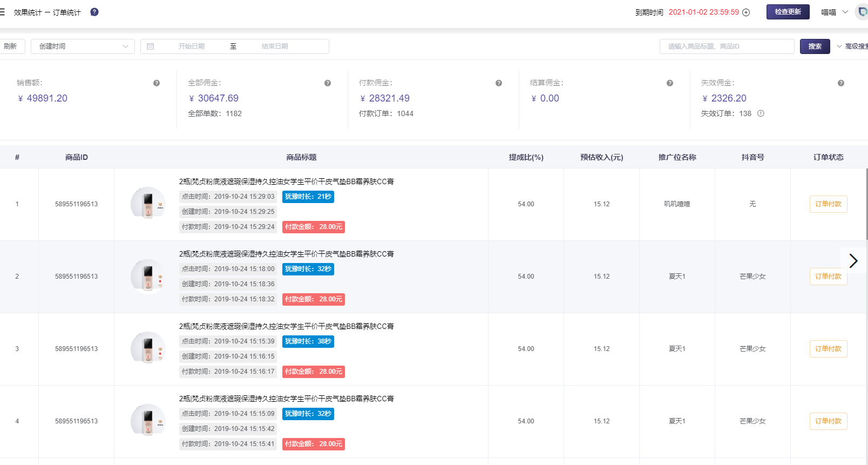Viewport: 868px width, 465px height.
Task: Click the plus icon next to expiry time
Action: (x=746, y=12)
